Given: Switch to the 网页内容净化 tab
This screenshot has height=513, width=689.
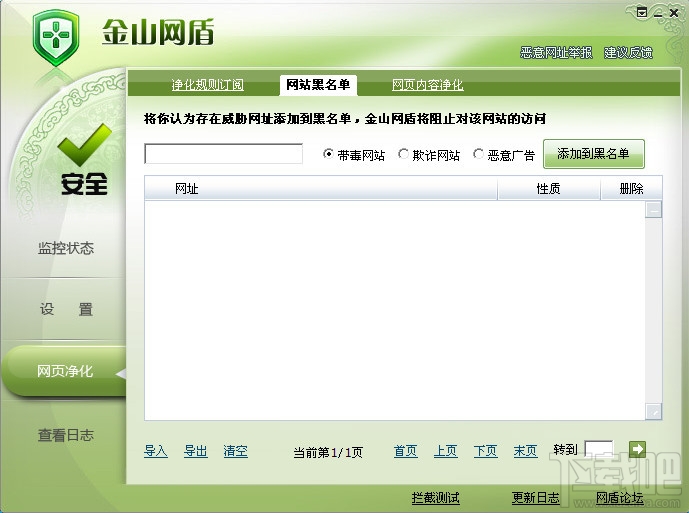Looking at the screenshot, I should pyautogui.click(x=428, y=85).
